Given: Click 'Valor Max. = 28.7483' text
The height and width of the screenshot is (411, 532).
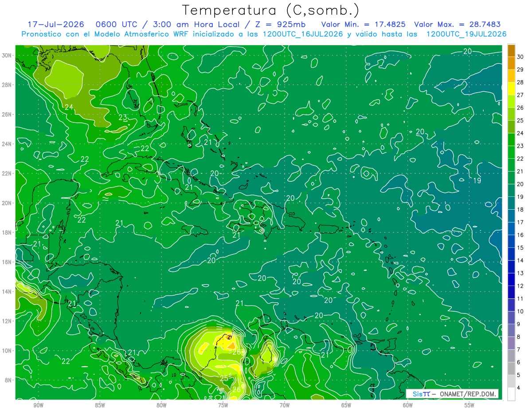Looking at the screenshot, I should click(x=458, y=24).
